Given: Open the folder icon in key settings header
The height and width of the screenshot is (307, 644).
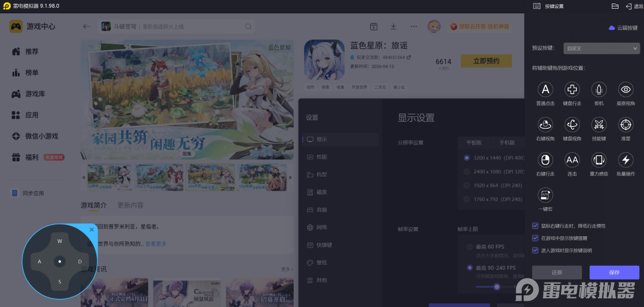Looking at the screenshot, I should (x=614, y=6).
